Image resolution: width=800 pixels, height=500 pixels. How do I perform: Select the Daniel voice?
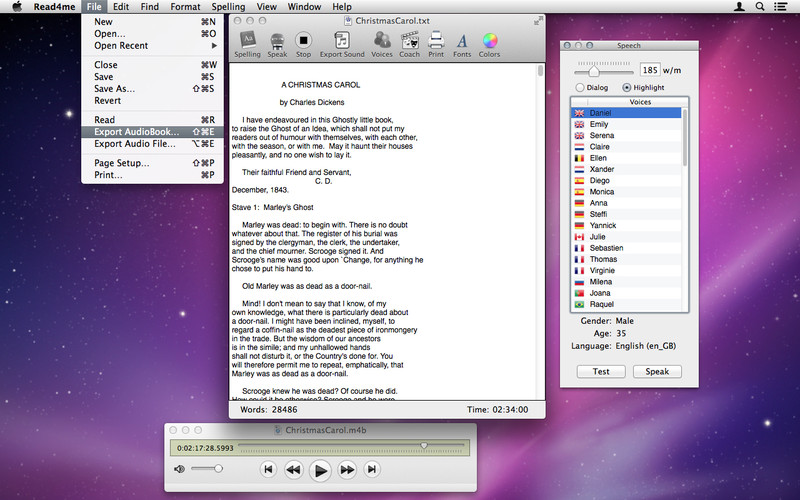pyautogui.click(x=626, y=113)
